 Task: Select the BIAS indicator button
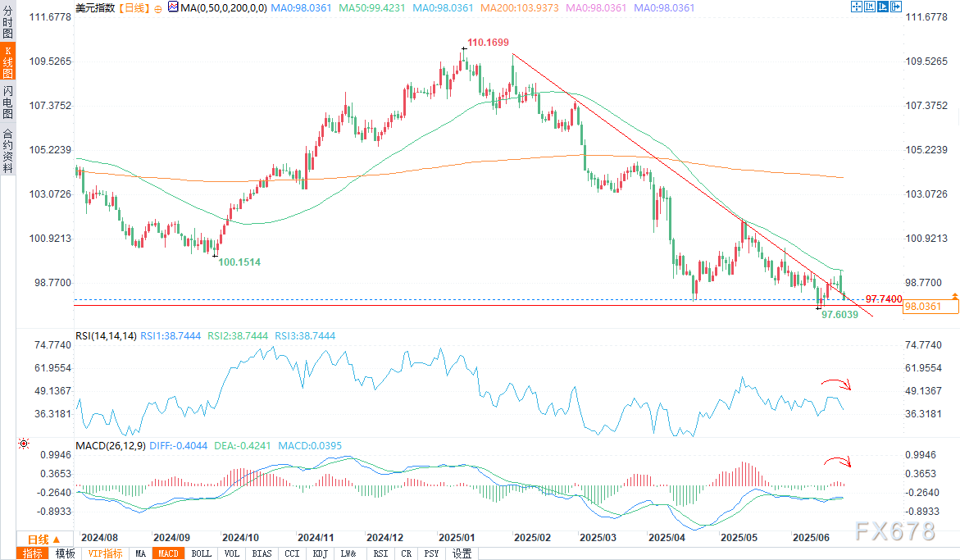[262, 553]
